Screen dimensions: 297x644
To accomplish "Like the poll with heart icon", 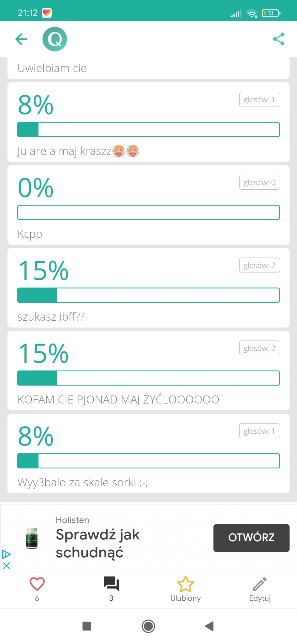I will coord(37,584).
